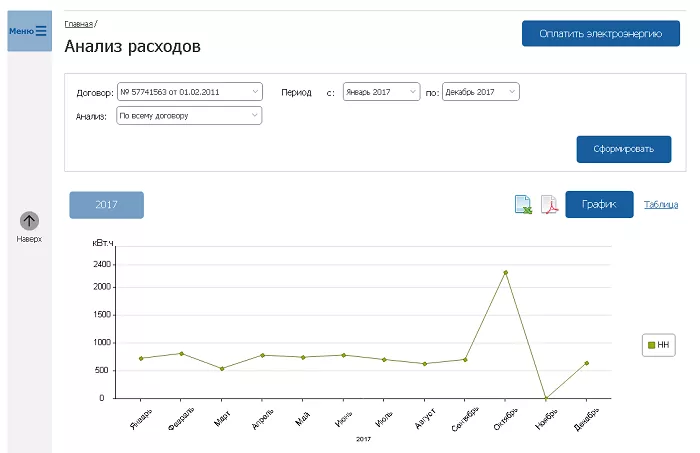
Task: Click the Ноябрь zero data point
Action: click(x=546, y=397)
